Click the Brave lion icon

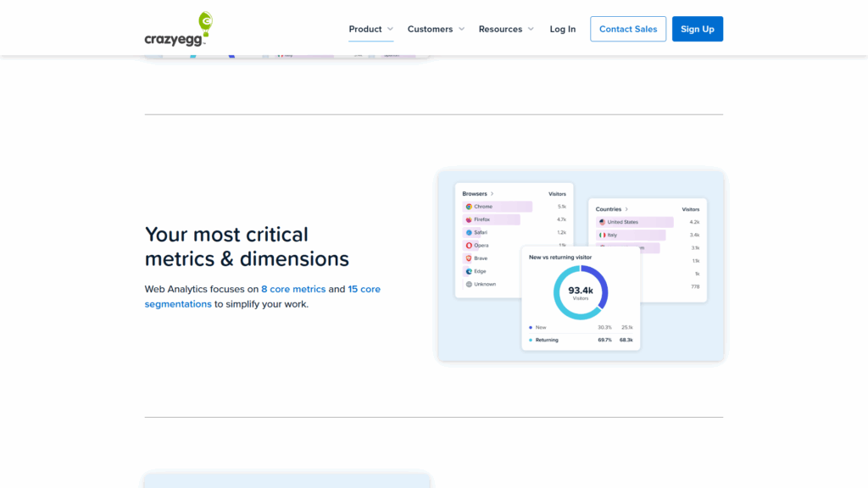tap(469, 258)
